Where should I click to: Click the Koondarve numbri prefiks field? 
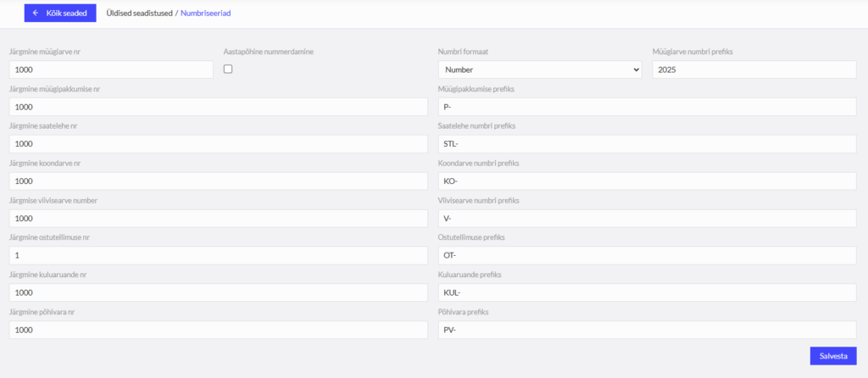[x=648, y=181]
